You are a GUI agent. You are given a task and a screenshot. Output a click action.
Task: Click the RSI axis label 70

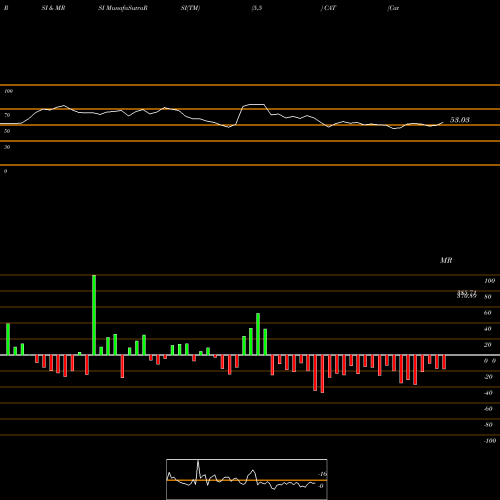tap(7, 115)
